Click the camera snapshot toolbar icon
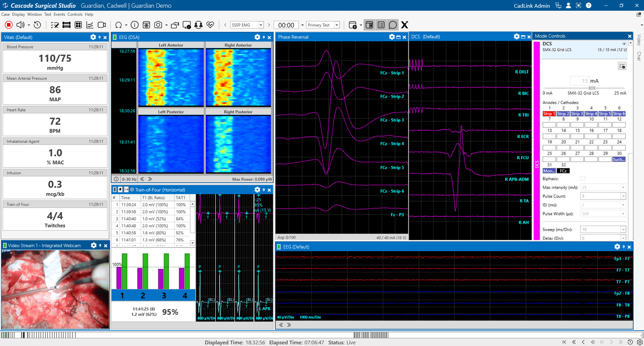This screenshot has height=346, width=644. pos(158,25)
